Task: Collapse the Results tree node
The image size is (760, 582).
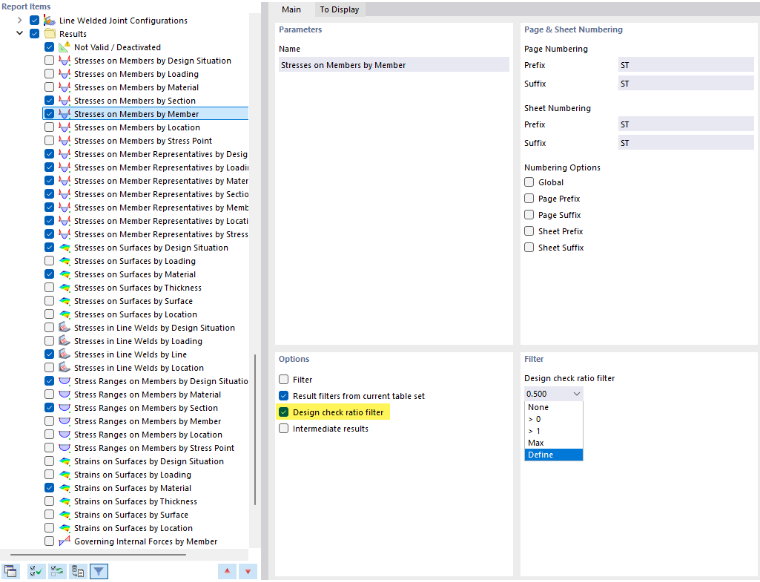Action: 19,34
